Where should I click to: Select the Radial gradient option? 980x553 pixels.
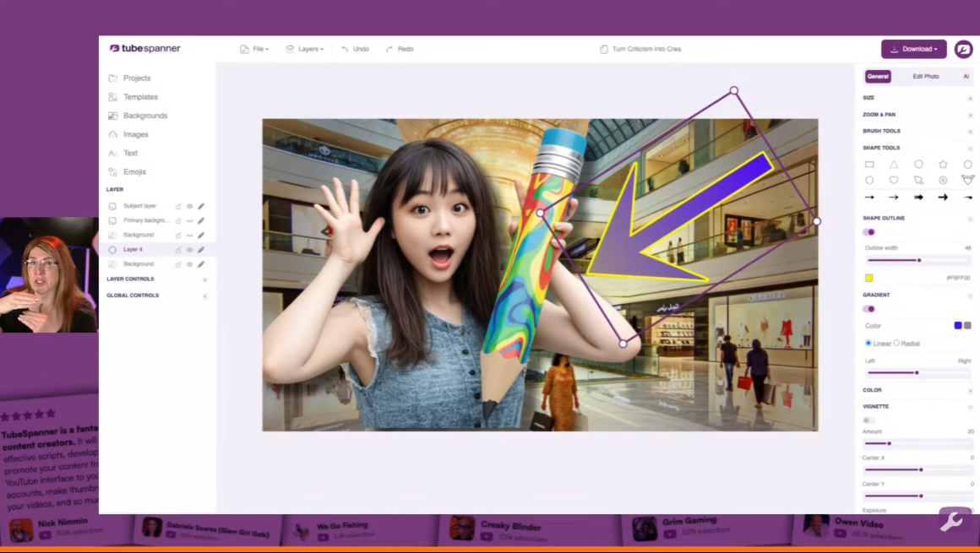click(x=896, y=343)
